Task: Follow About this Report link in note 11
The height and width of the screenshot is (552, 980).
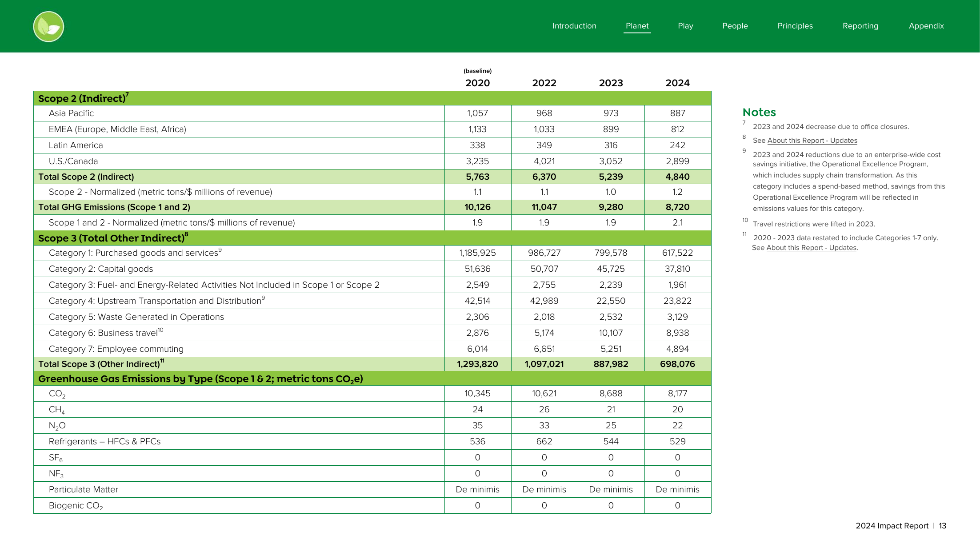Action: pyautogui.click(x=811, y=248)
